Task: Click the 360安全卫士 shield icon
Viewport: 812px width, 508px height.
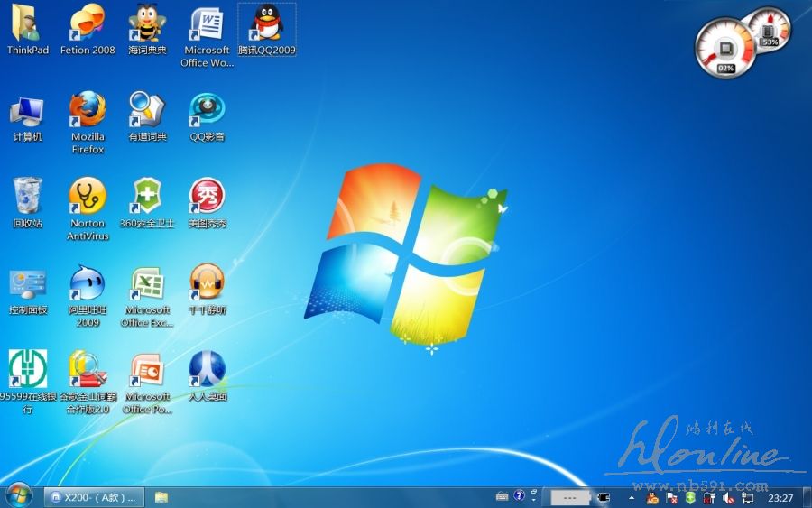Action: [x=147, y=198]
